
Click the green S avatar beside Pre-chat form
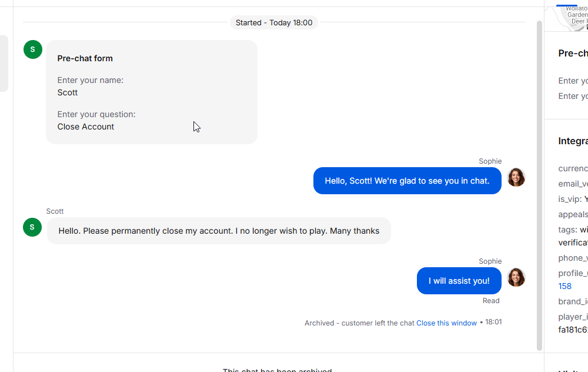point(32,49)
